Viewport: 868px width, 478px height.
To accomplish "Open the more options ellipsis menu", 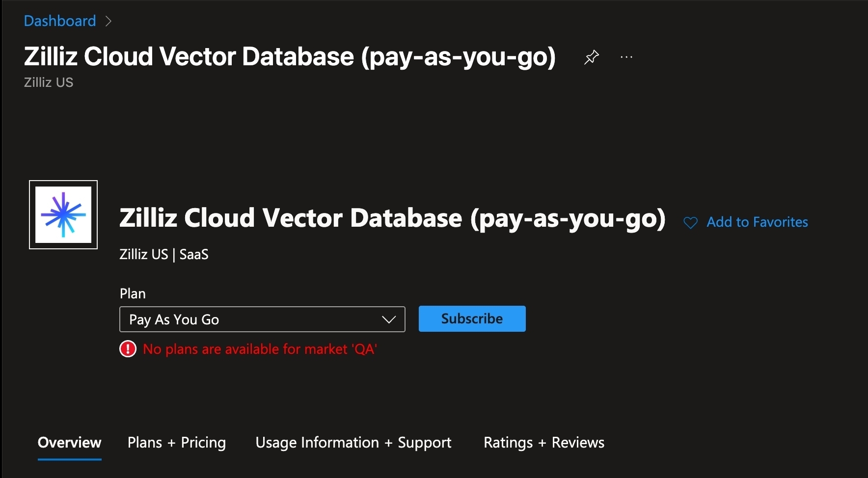I will coord(626,57).
